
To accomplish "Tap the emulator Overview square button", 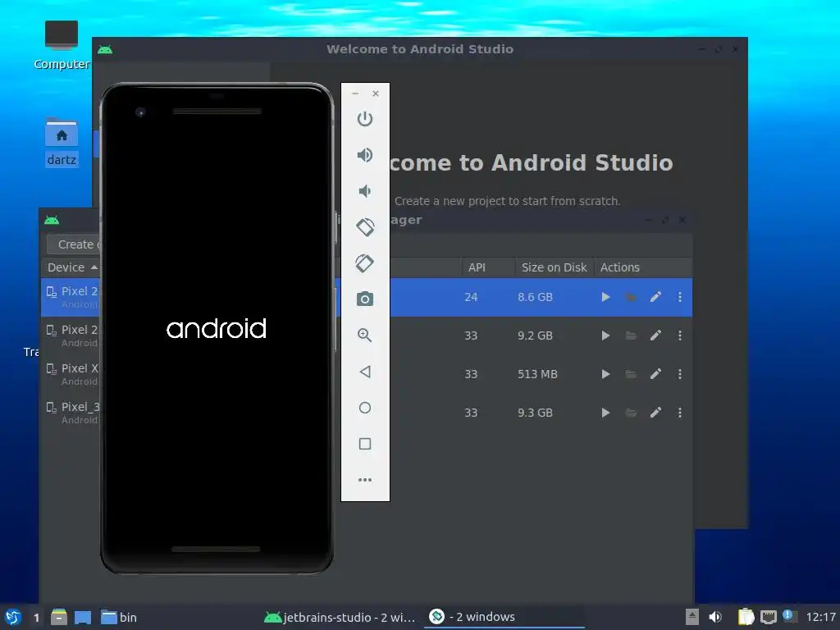I will click(x=365, y=444).
